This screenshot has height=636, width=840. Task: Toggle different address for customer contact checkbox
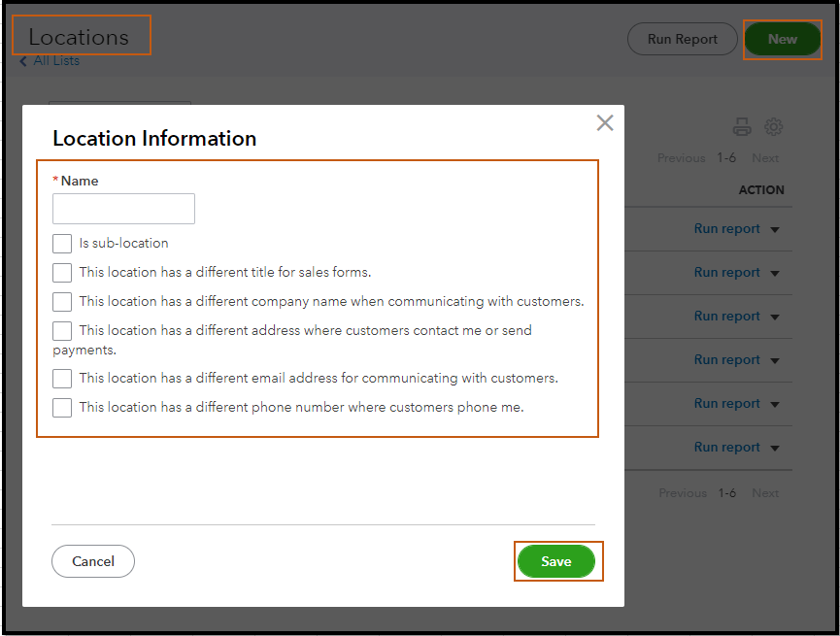coord(62,331)
